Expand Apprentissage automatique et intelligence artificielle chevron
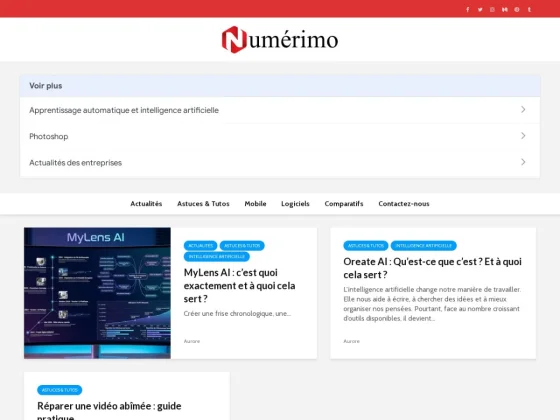Screen dimensions: 560x420 click(x=523, y=110)
